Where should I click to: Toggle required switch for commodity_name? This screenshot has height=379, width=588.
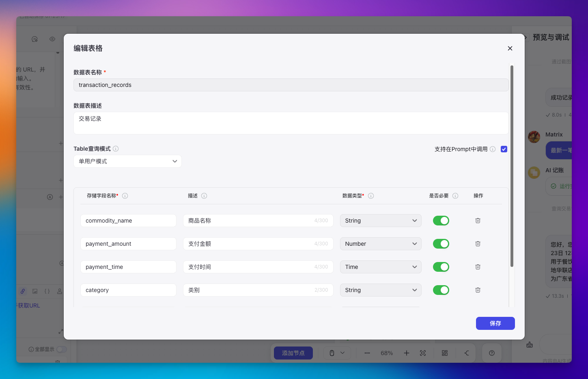pyautogui.click(x=441, y=221)
